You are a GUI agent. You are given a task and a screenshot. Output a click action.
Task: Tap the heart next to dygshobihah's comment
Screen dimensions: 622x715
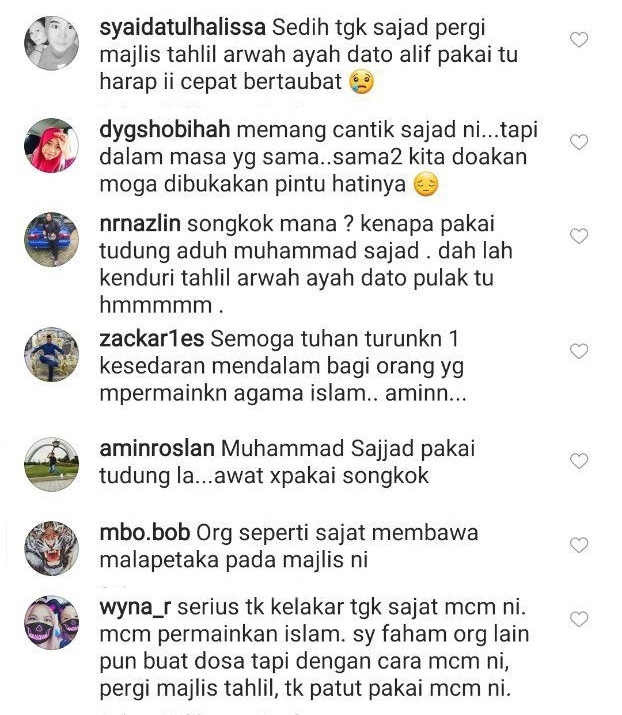[x=579, y=142]
